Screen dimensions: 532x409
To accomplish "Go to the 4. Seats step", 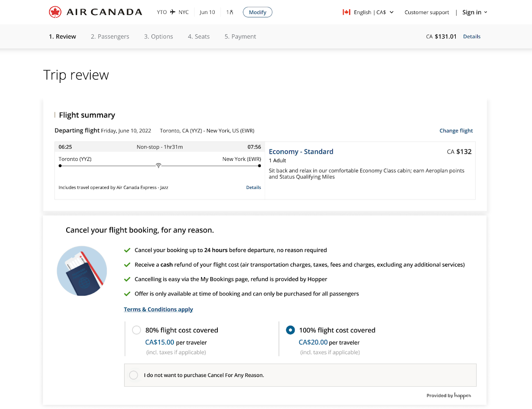I will (x=199, y=37).
